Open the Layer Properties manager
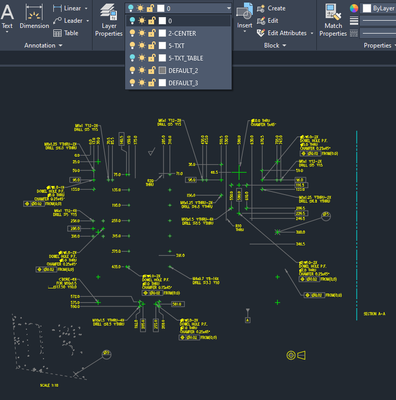 coord(109,20)
